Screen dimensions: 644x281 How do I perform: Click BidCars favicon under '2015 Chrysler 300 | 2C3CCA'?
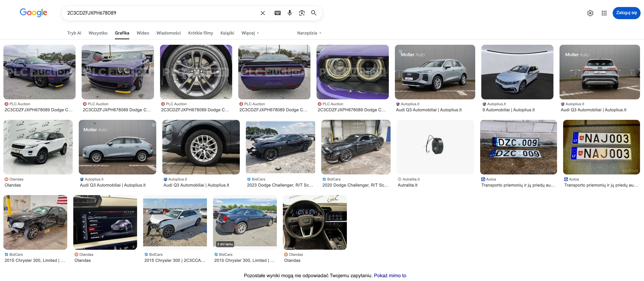coord(146,254)
